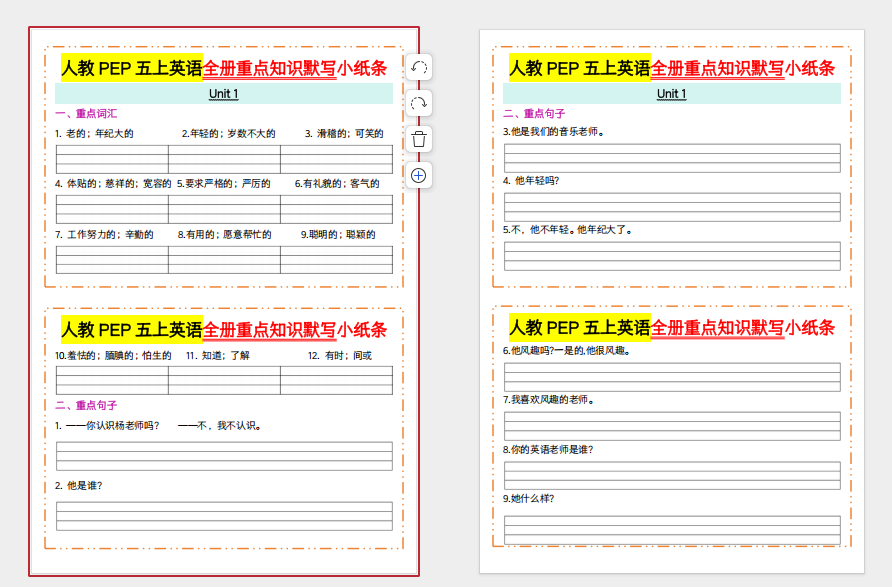Rotate the selected page clockwise
The width and height of the screenshot is (892, 587).
pos(419,103)
